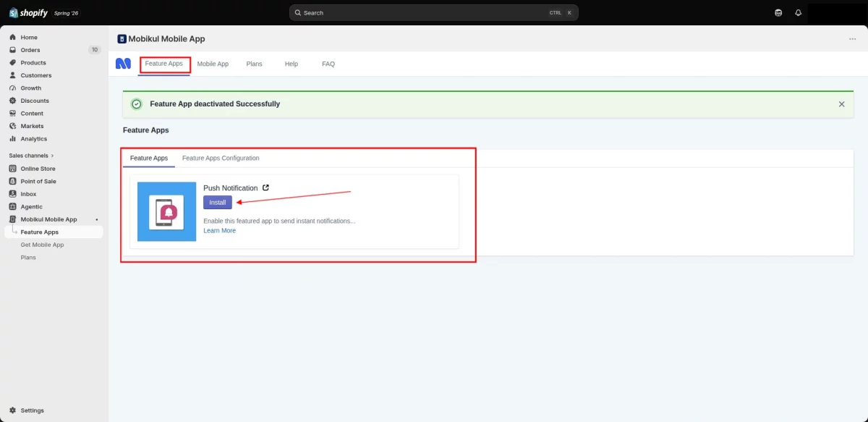Click the Orders count badge 10

point(95,50)
